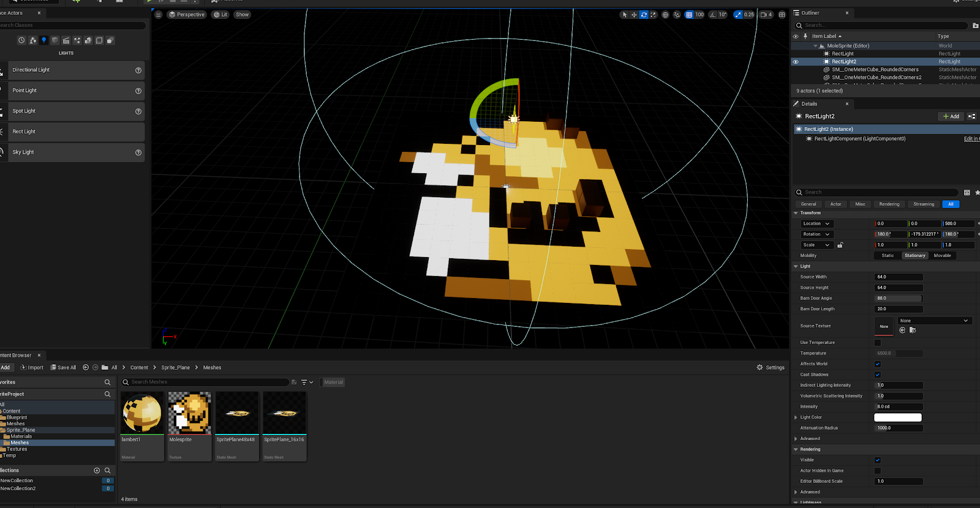Set Mobility to Movable

[x=942, y=256]
